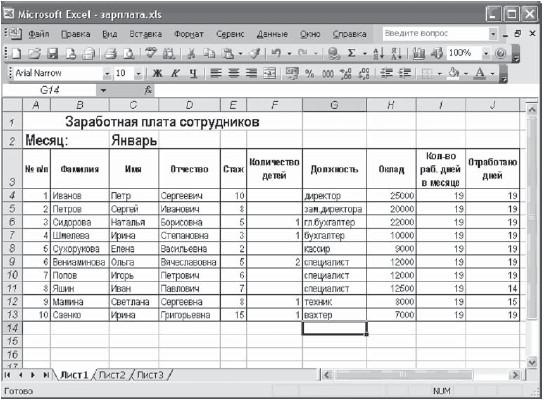Open Excel Help question-mark icon
544x400 pixels.
pyautogui.click(x=500, y=53)
